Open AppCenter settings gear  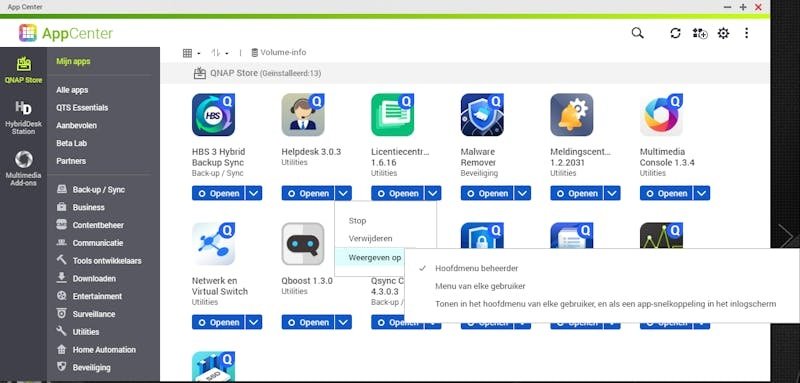723,33
